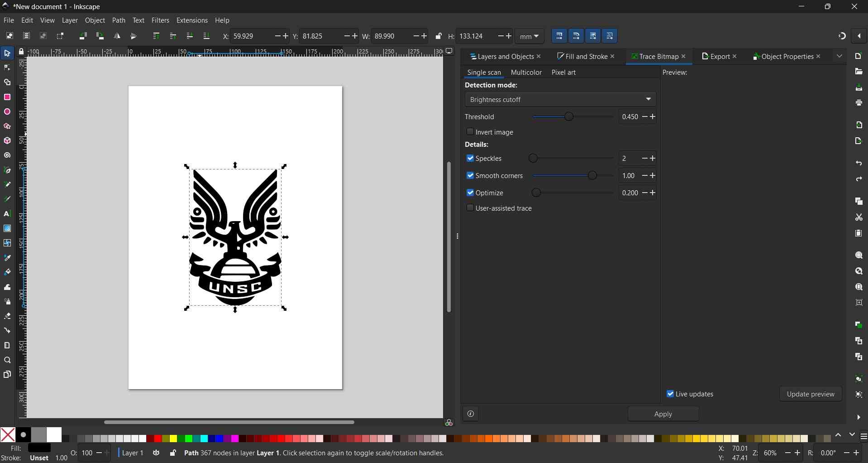Select the Node editing tool
The height and width of the screenshot is (463, 868).
tap(7, 68)
